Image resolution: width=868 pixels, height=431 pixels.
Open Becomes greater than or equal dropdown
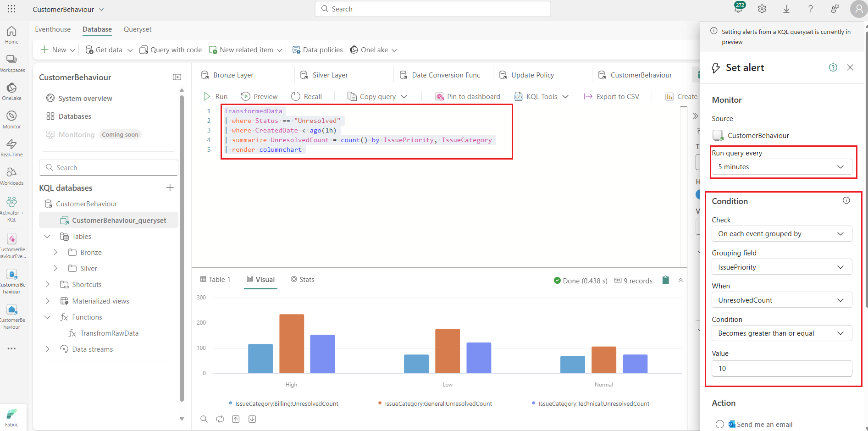[782, 333]
